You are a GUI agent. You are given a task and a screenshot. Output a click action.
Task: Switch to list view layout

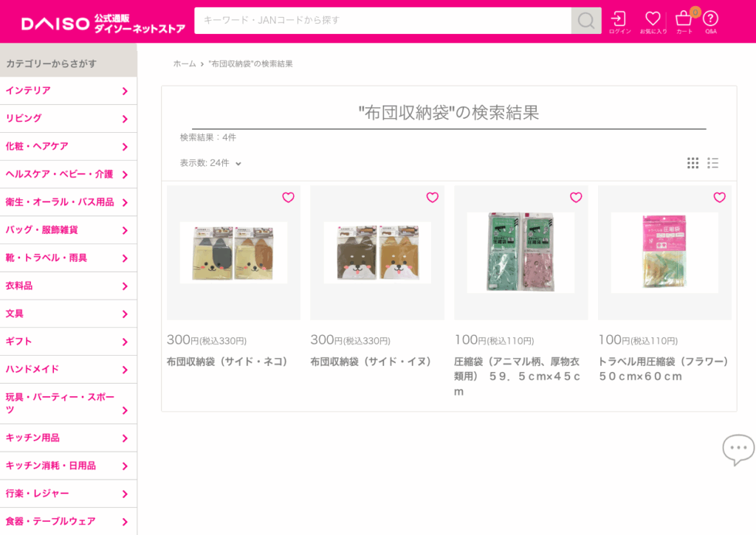click(x=712, y=163)
